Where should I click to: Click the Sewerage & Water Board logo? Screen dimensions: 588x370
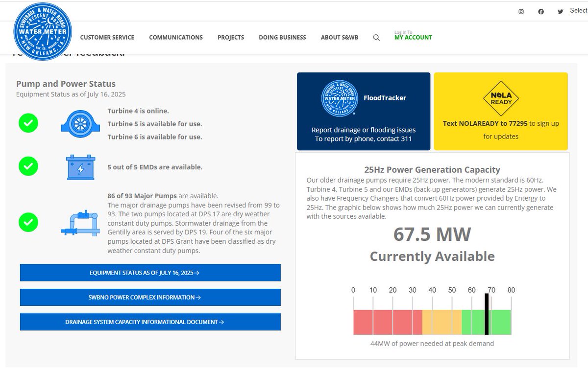pos(43,32)
